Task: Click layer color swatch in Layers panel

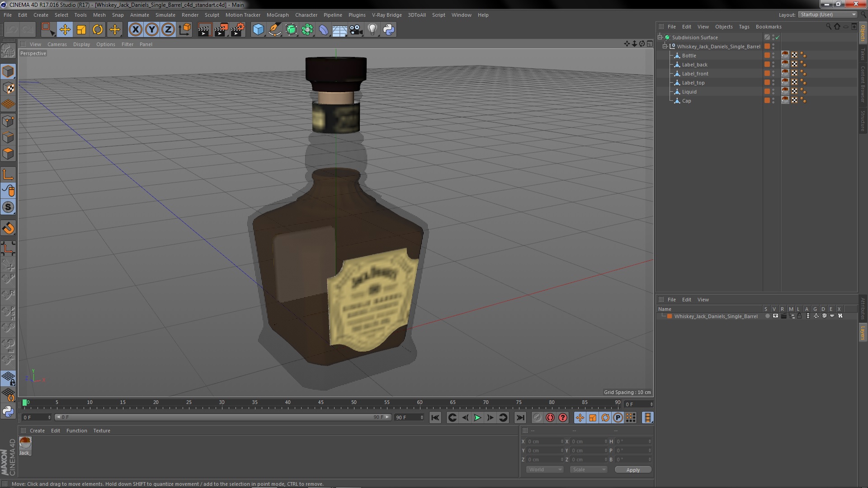Action: [670, 316]
